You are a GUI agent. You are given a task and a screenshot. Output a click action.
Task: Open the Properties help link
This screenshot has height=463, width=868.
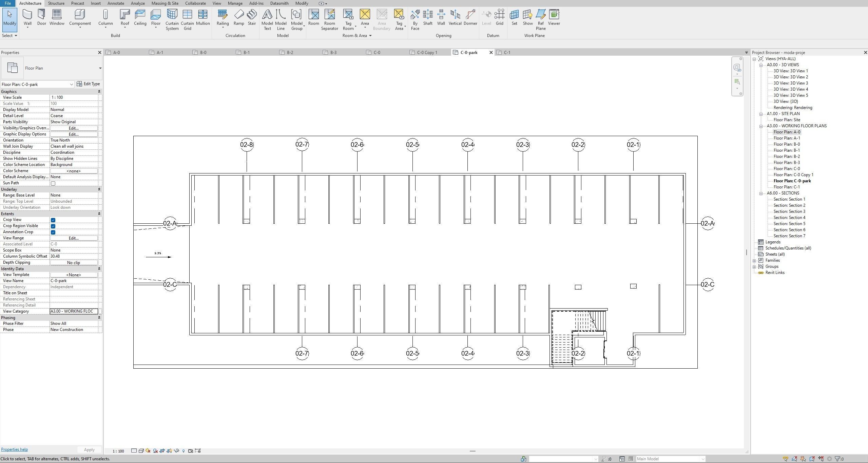(14, 449)
